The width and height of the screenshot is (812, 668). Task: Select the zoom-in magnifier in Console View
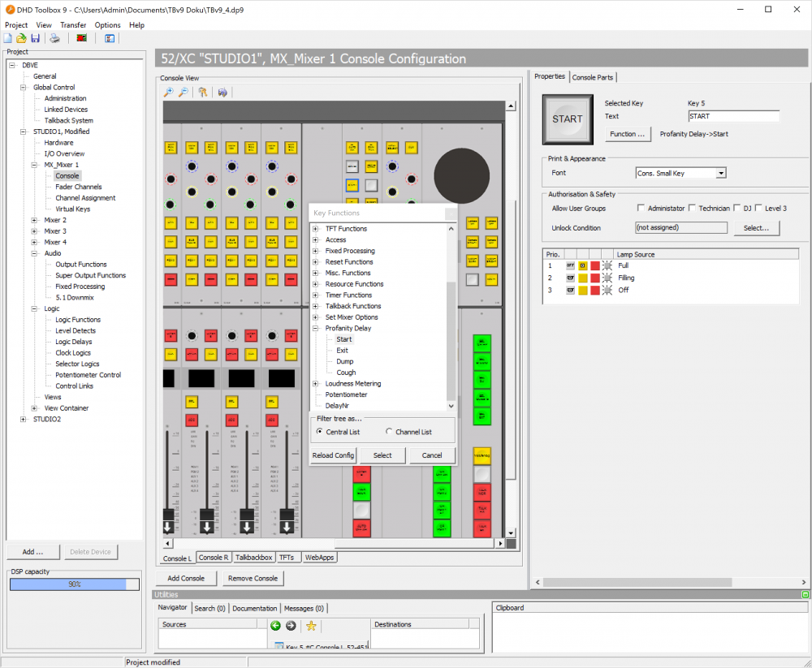168,92
